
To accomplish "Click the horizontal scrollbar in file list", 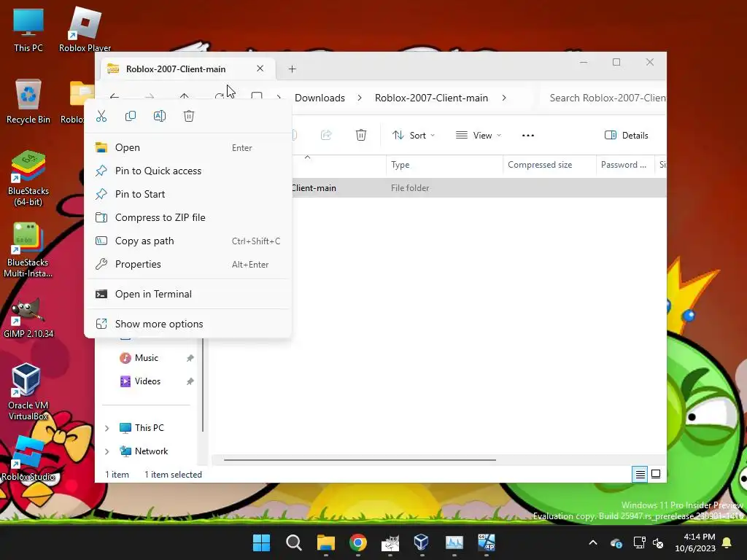I will [360, 460].
